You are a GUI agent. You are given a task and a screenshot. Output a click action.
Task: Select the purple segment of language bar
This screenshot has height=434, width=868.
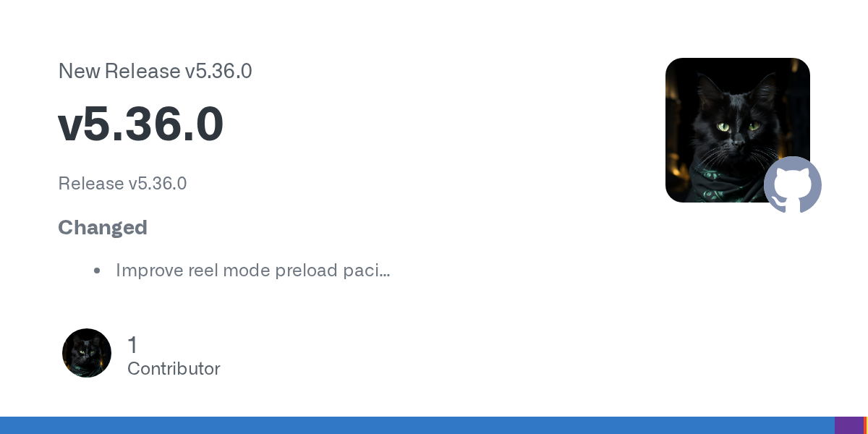tap(848, 425)
